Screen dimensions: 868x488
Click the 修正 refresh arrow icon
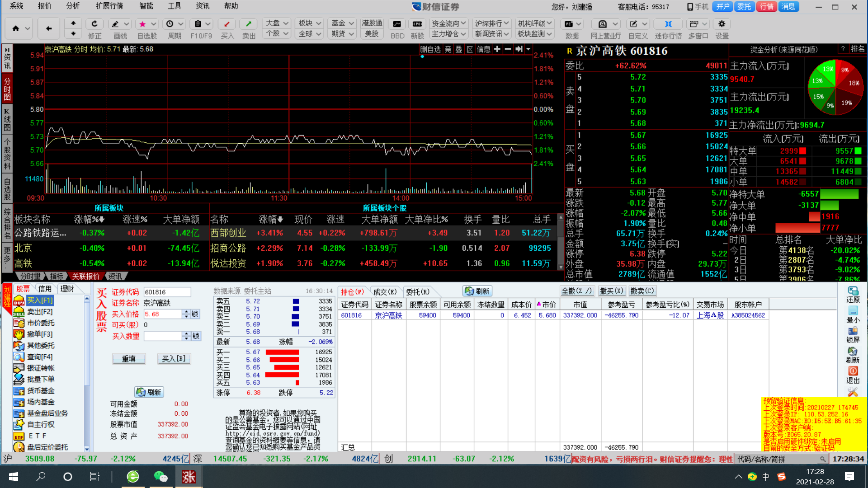[94, 24]
